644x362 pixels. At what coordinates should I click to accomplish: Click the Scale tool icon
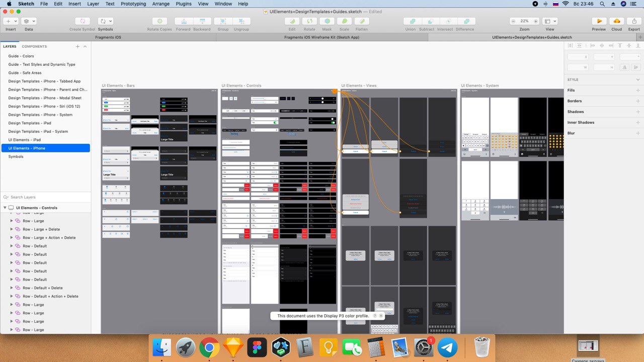344,21
